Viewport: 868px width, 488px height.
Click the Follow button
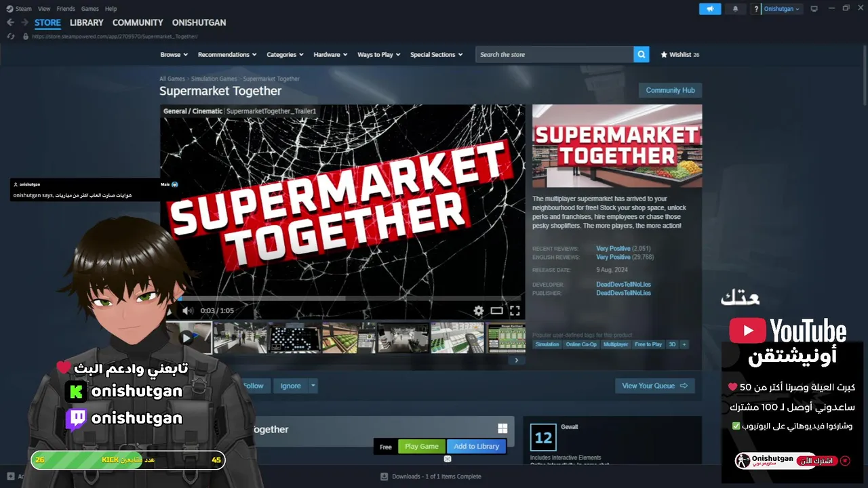[253, 386]
